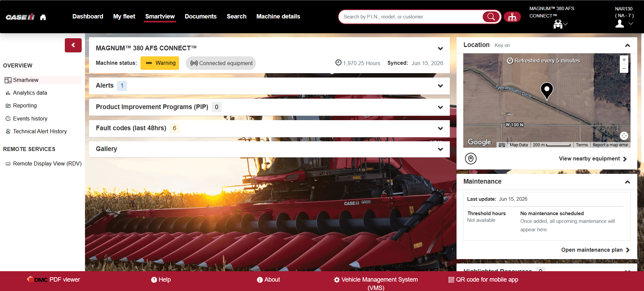The image size is (644, 291).
Task: Zoom in on the location map
Action: click(x=624, y=60)
